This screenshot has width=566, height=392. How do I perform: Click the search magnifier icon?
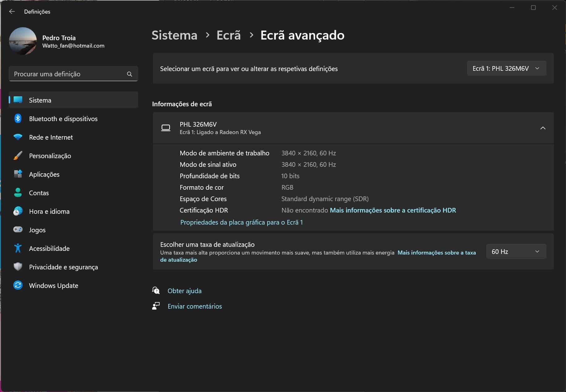[x=130, y=74]
